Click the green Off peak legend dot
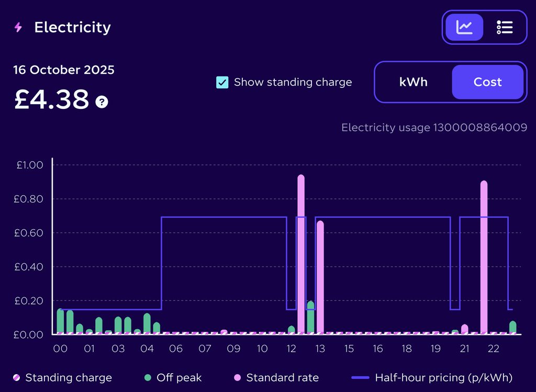 click(148, 378)
